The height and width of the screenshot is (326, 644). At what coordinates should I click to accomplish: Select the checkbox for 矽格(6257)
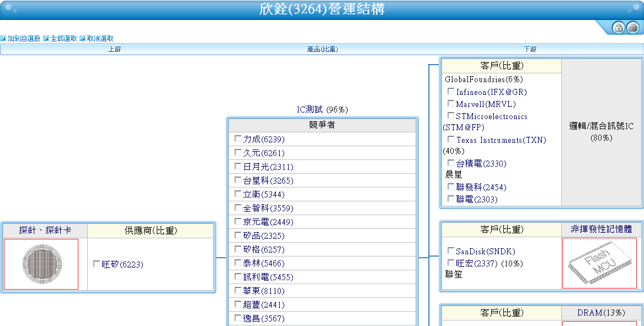[238, 249]
